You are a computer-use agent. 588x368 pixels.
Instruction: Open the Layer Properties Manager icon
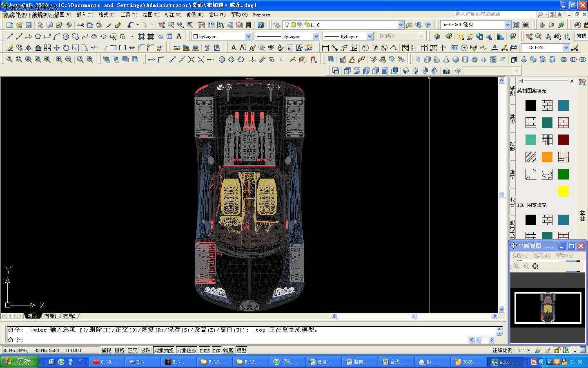click(x=277, y=25)
